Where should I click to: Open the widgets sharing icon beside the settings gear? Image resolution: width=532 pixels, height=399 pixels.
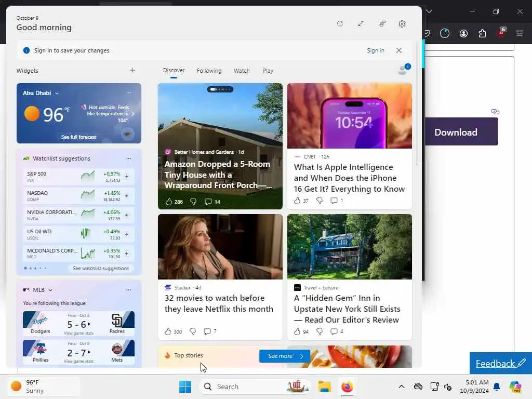point(382,24)
